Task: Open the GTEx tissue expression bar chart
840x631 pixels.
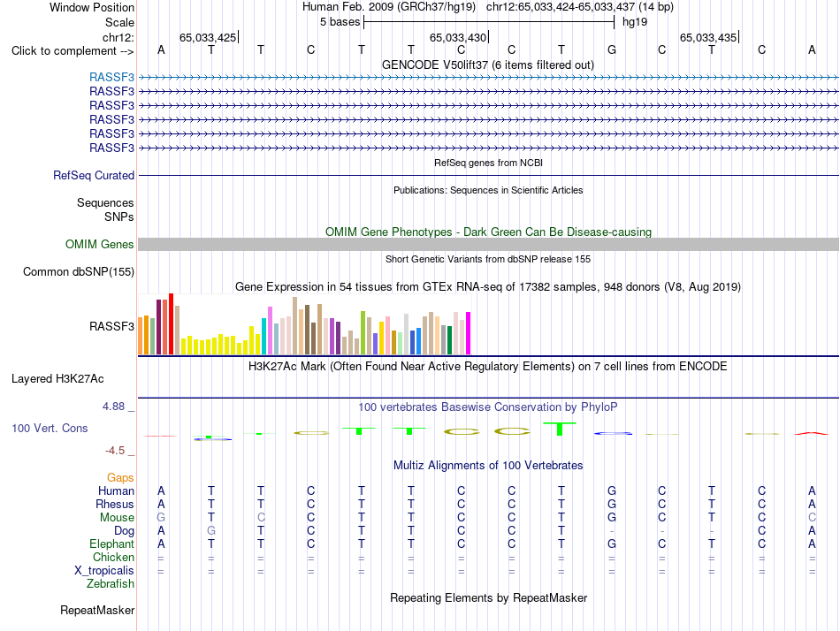Action: [x=304, y=324]
